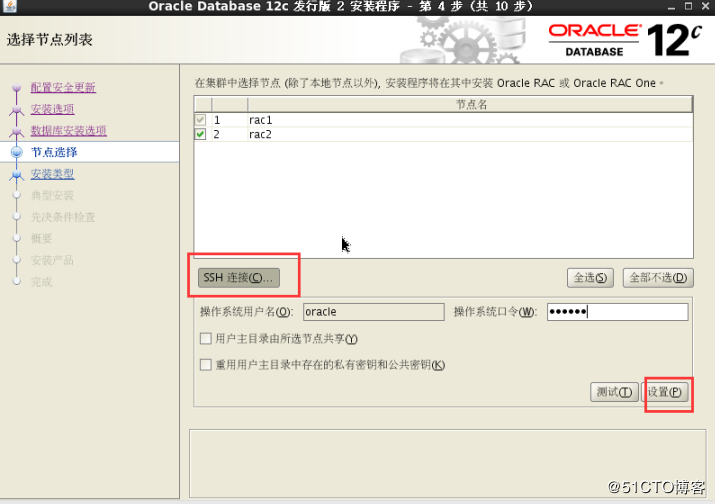This screenshot has height=504, width=715.
Task: Click row number 1 cell
Action: click(229, 120)
